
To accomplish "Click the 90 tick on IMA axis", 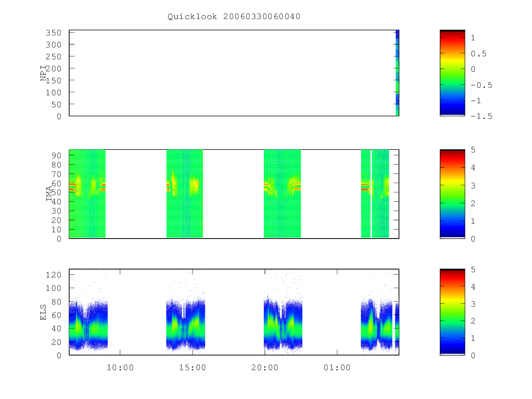I will pos(57,155).
